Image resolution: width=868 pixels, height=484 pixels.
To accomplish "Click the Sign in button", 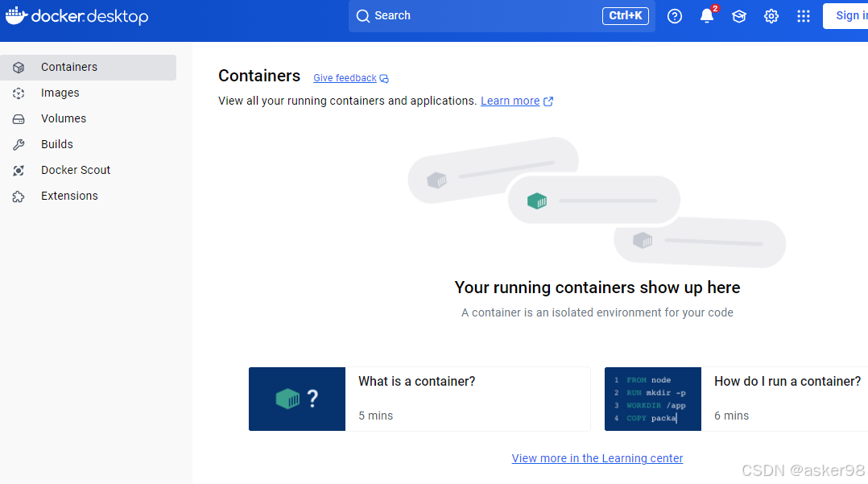I will [845, 15].
